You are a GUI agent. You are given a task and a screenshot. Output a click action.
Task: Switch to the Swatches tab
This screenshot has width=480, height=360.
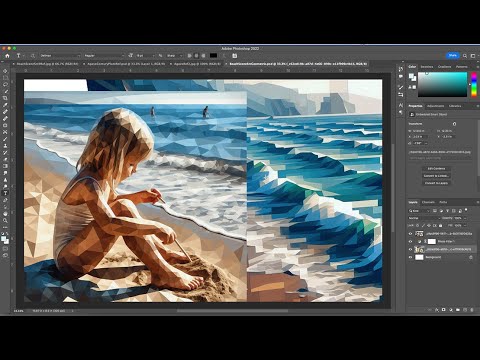tap(427, 67)
